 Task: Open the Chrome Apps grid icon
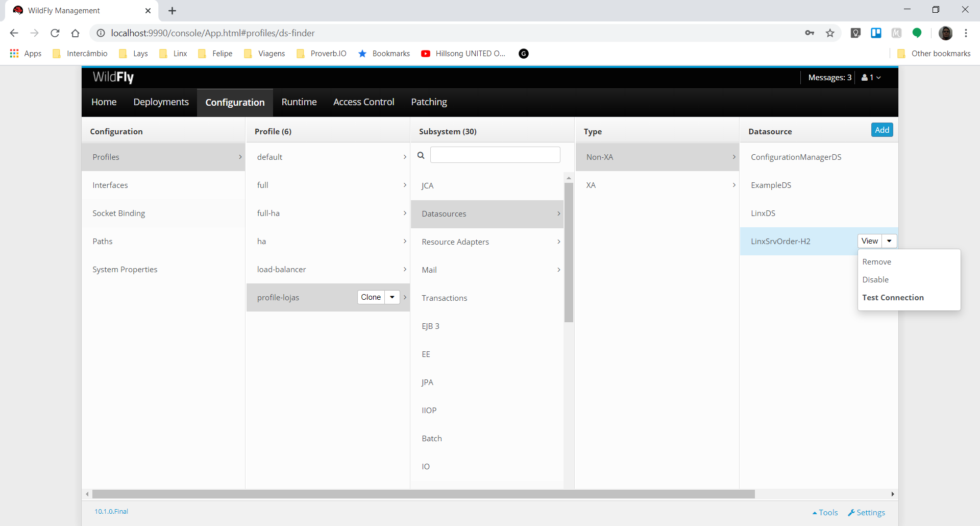click(x=14, y=54)
